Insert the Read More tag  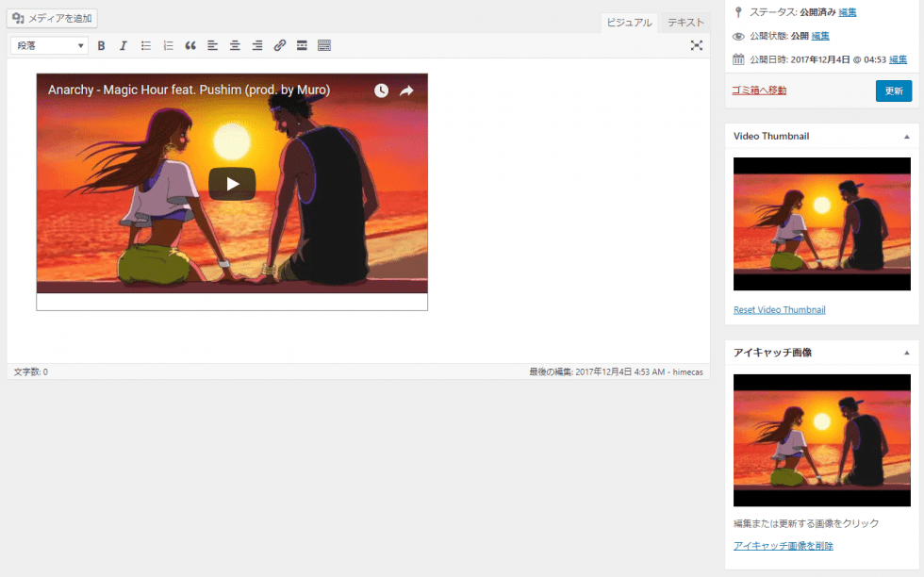coord(302,45)
